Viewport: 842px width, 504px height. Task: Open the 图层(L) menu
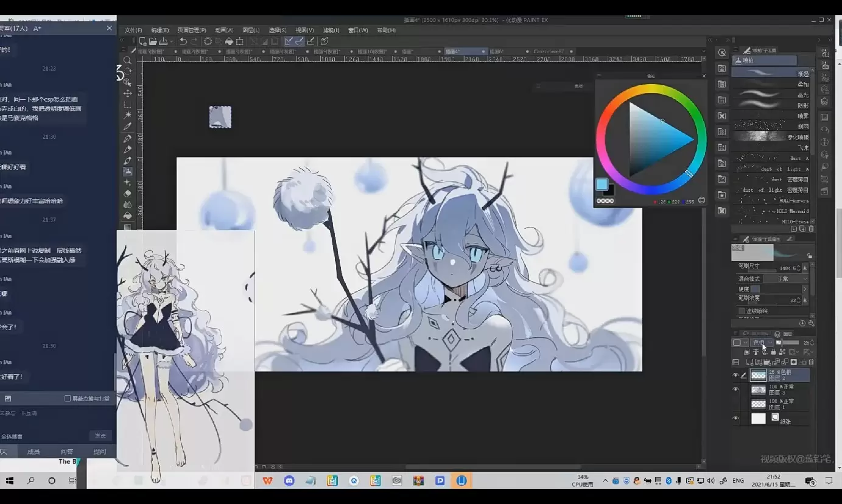point(251,30)
